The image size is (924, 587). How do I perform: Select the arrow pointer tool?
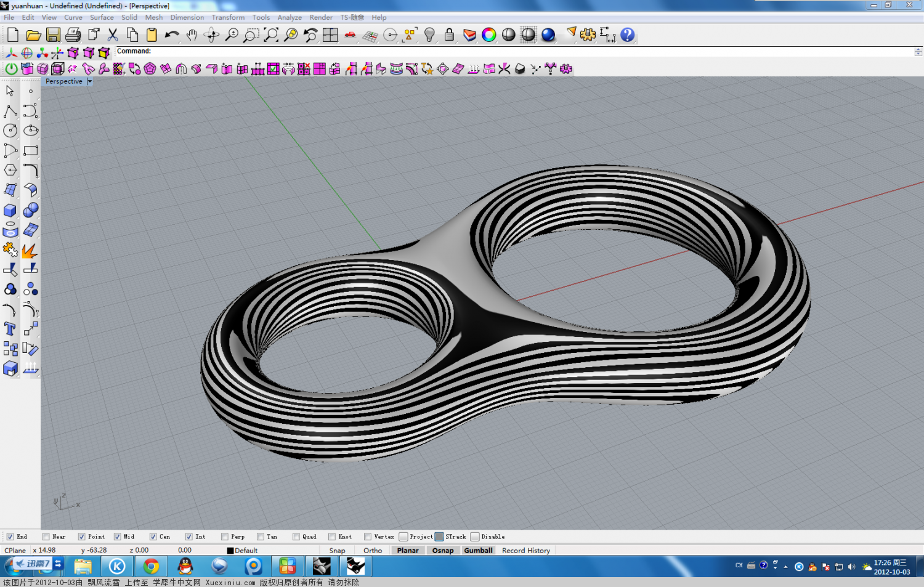coord(10,91)
